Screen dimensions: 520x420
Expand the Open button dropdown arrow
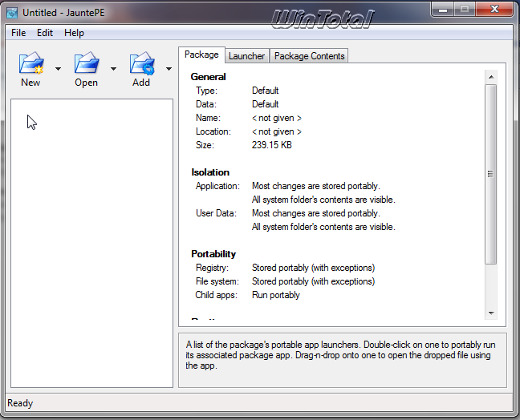113,69
